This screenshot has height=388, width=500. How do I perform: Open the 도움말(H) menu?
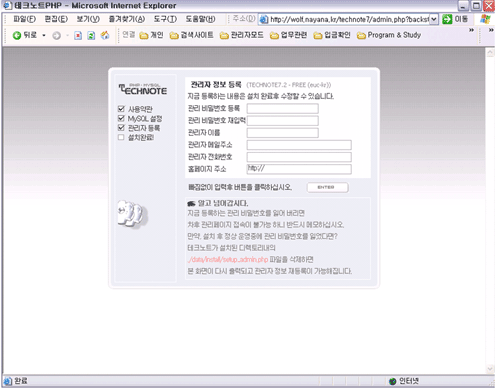(x=200, y=19)
